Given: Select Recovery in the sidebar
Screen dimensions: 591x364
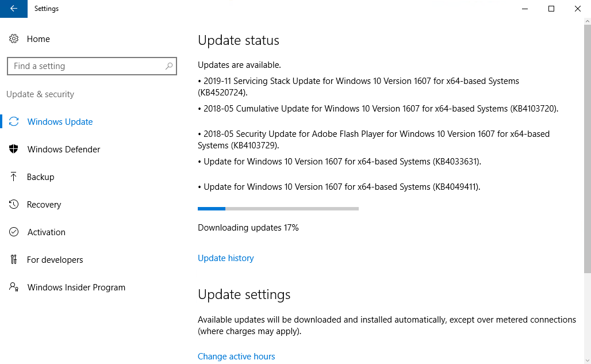Looking at the screenshot, I should tap(44, 205).
